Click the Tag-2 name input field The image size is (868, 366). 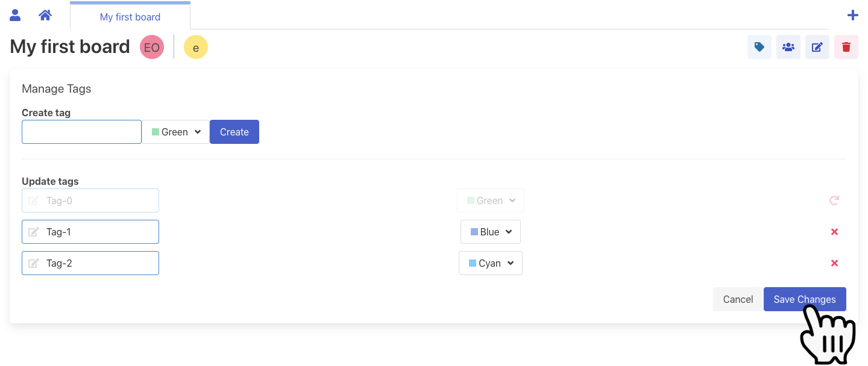[x=90, y=263]
